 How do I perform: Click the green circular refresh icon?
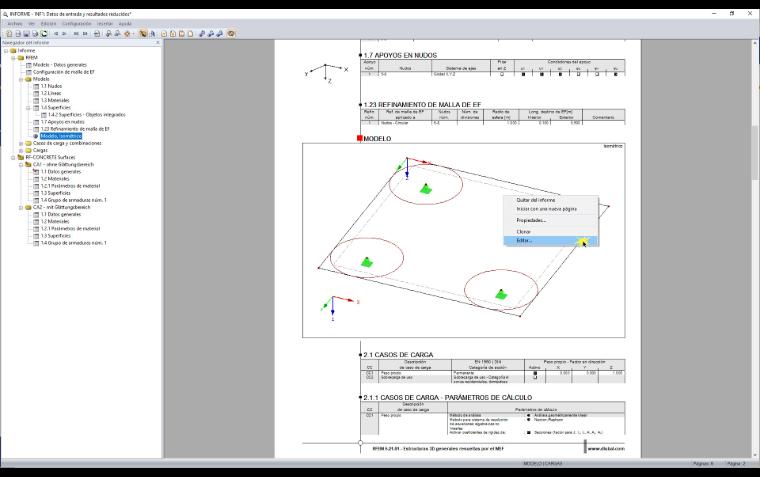click(44, 33)
